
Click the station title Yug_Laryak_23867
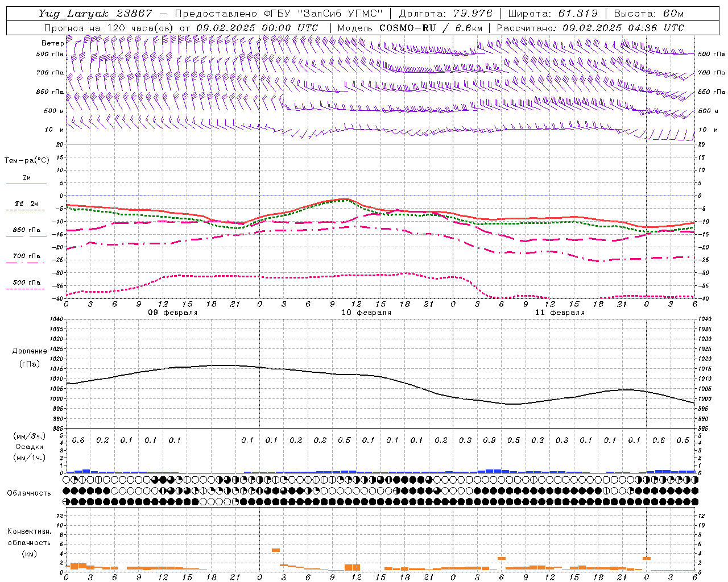pos(96,13)
